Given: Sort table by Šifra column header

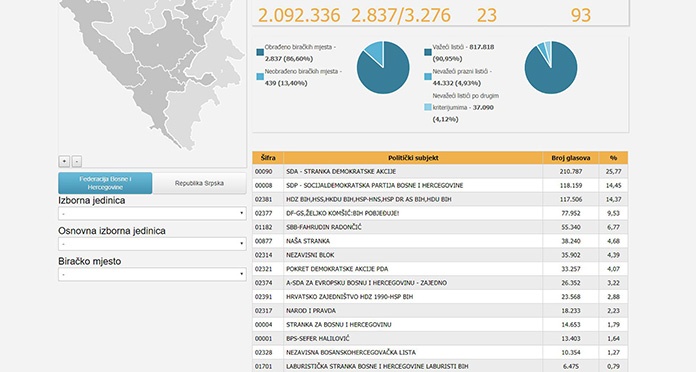Looking at the screenshot, I should 268,158.
